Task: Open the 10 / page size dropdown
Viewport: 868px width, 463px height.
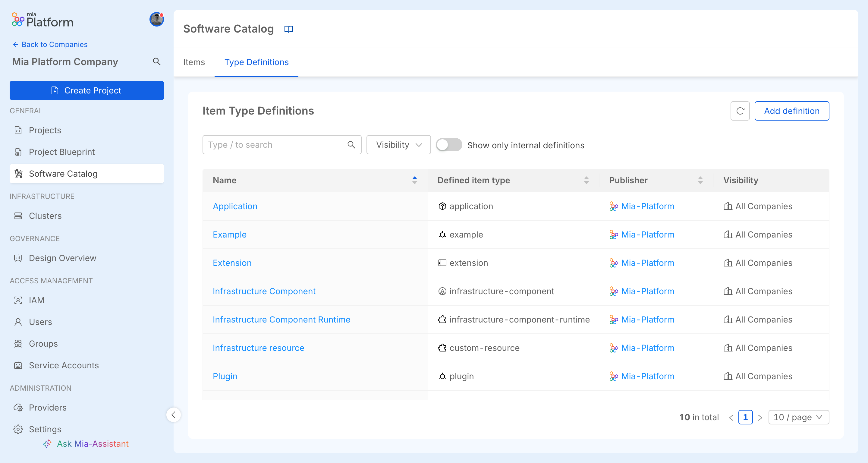Action: [798, 417]
